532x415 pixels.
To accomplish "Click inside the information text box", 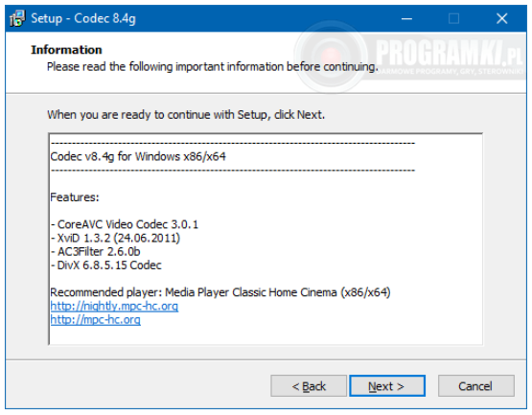I will click(266, 239).
